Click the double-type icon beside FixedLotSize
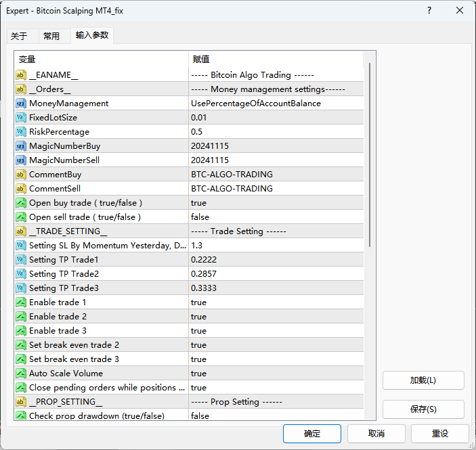 coord(21,118)
